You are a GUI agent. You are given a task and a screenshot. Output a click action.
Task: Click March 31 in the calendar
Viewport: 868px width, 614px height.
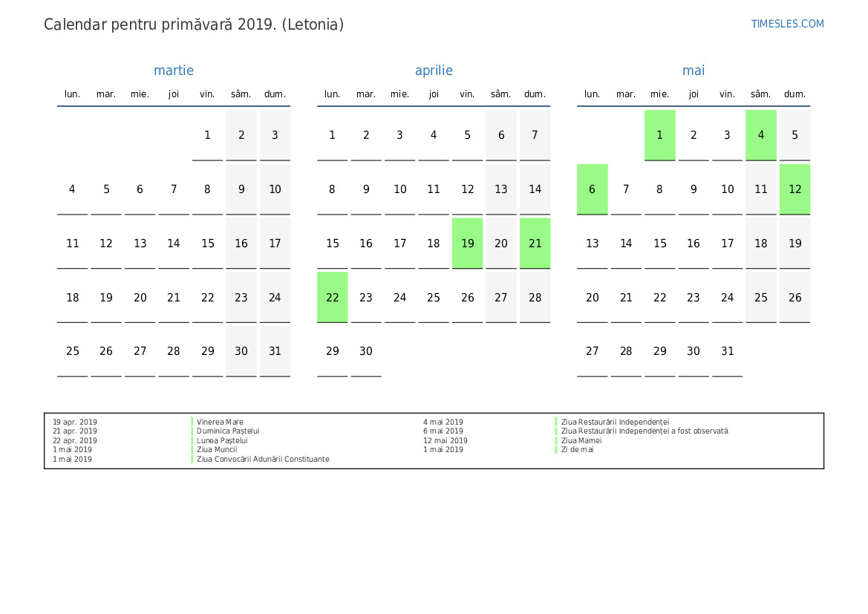click(x=275, y=351)
